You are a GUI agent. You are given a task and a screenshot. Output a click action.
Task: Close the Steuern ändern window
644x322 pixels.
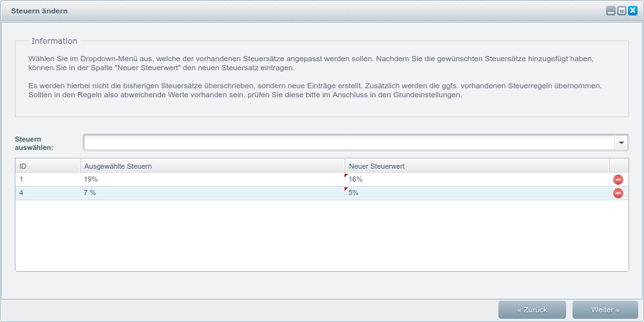pos(632,11)
